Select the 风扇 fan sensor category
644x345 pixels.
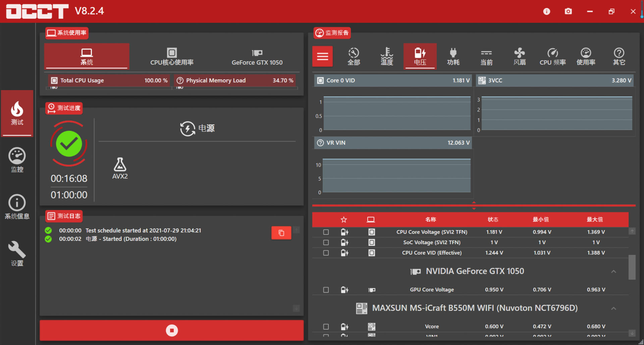pos(520,56)
